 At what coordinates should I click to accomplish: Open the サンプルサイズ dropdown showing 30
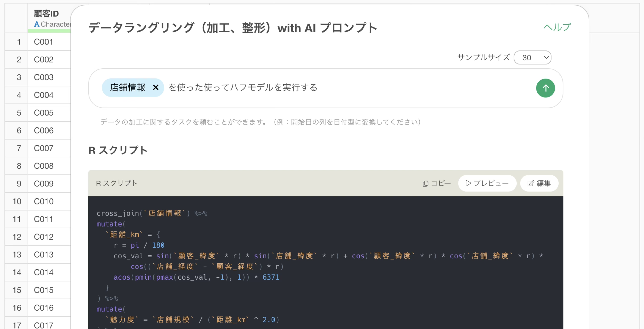tap(532, 58)
